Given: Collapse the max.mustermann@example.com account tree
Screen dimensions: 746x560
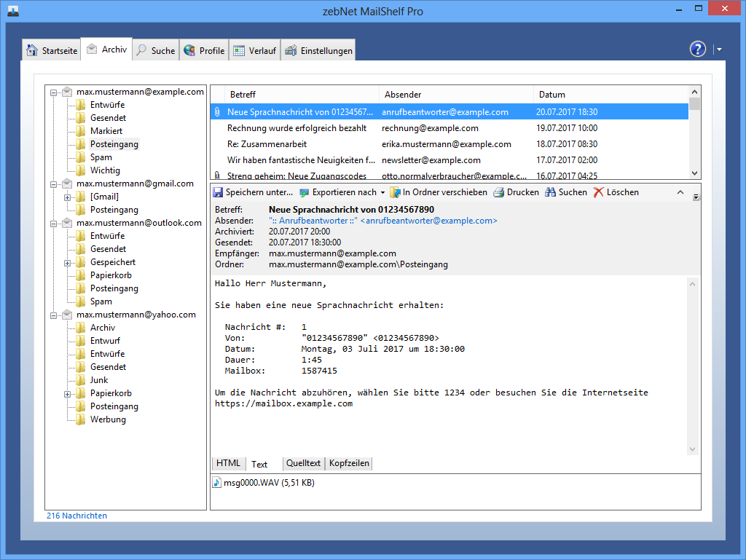Looking at the screenshot, I should (54, 92).
